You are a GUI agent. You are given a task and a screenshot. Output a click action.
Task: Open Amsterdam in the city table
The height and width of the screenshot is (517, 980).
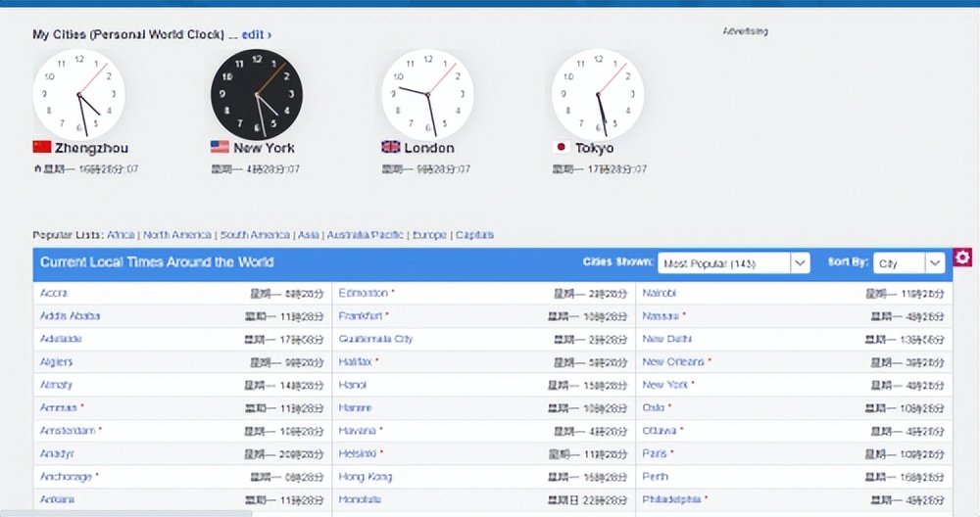[68, 431]
